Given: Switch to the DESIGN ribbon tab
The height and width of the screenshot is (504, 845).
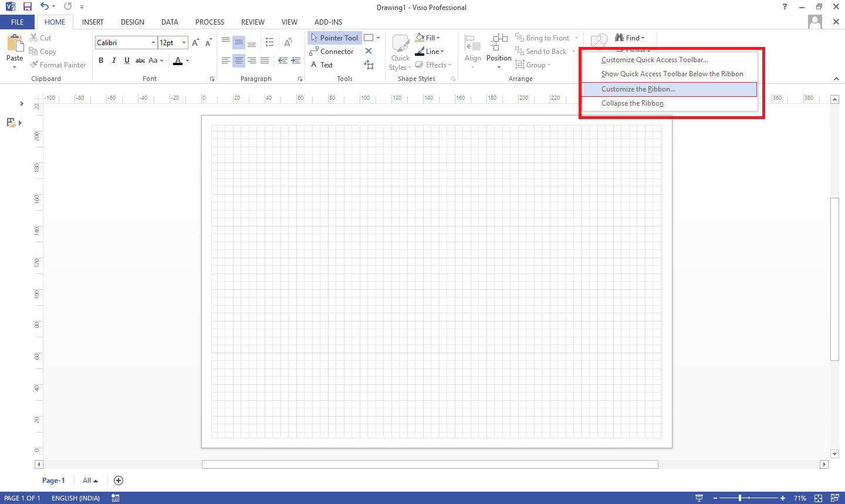Looking at the screenshot, I should [132, 22].
